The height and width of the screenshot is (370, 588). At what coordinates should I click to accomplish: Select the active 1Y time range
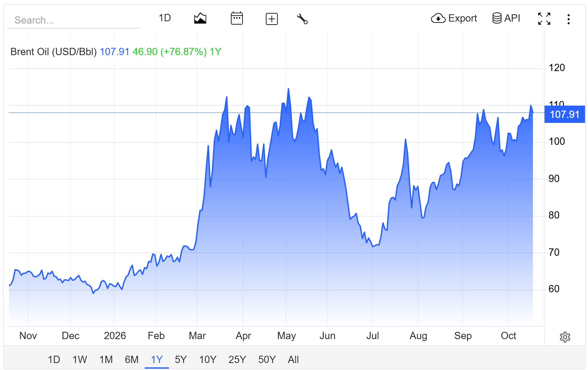pos(157,359)
